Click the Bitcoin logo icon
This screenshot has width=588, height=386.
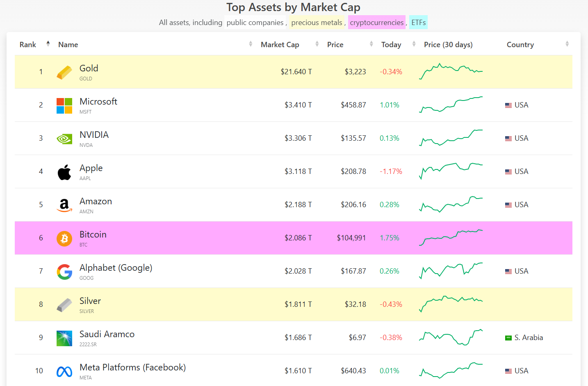point(64,238)
